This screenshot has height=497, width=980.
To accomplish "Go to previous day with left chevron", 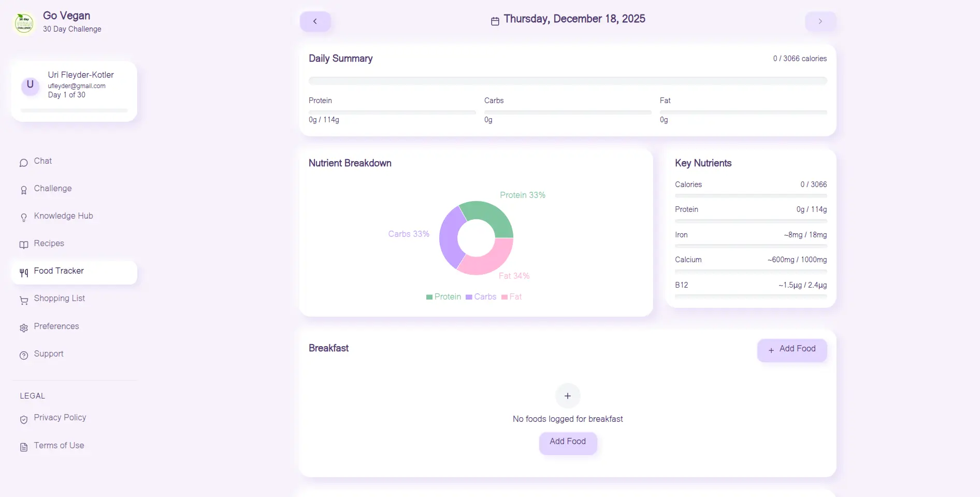I will (x=315, y=21).
